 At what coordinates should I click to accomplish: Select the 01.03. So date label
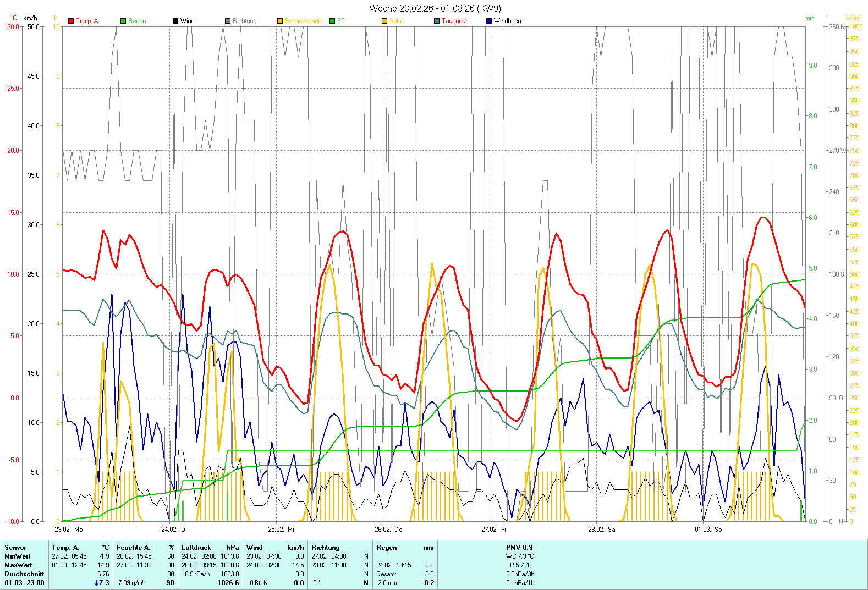coord(708,530)
